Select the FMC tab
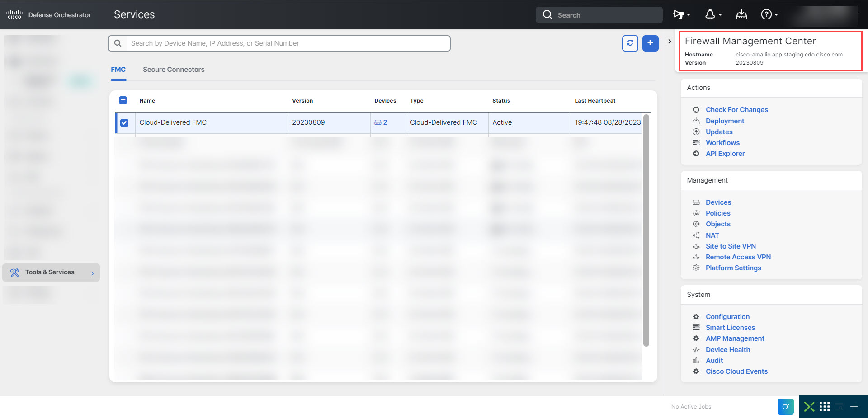 (x=118, y=70)
